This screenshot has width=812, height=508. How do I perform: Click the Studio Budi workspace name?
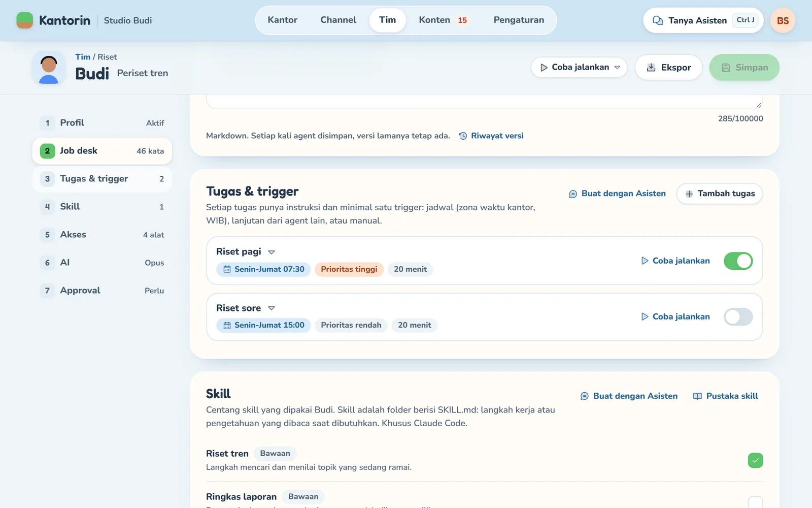pos(128,20)
